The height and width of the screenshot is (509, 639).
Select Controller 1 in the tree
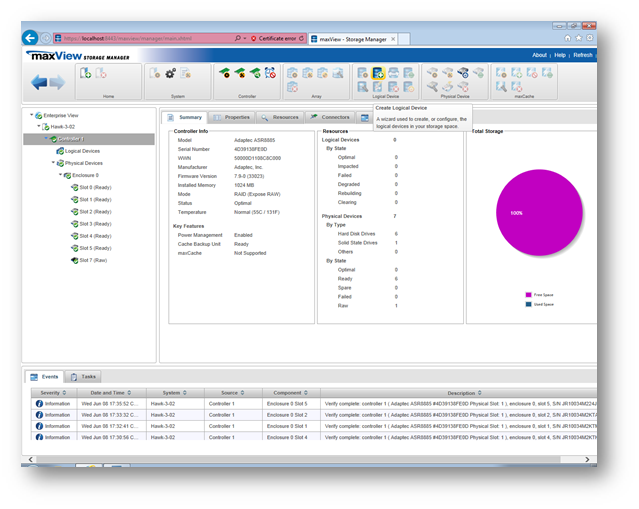point(71,139)
